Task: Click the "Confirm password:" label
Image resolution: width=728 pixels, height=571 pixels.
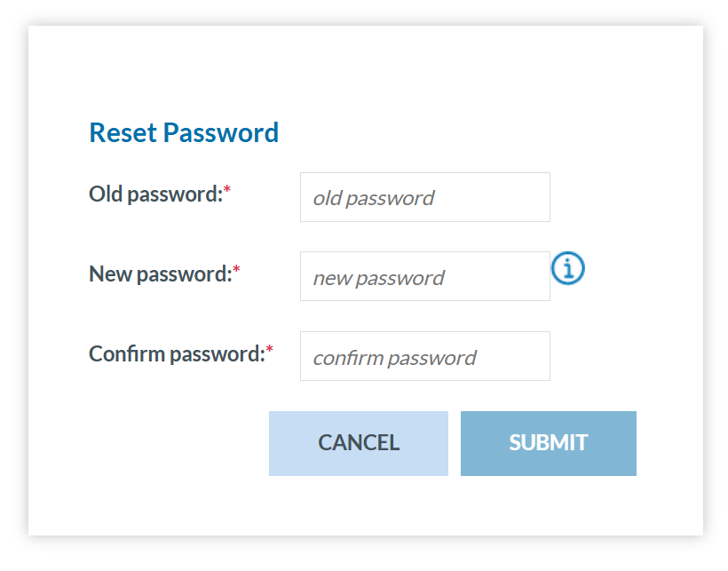Action: [177, 353]
